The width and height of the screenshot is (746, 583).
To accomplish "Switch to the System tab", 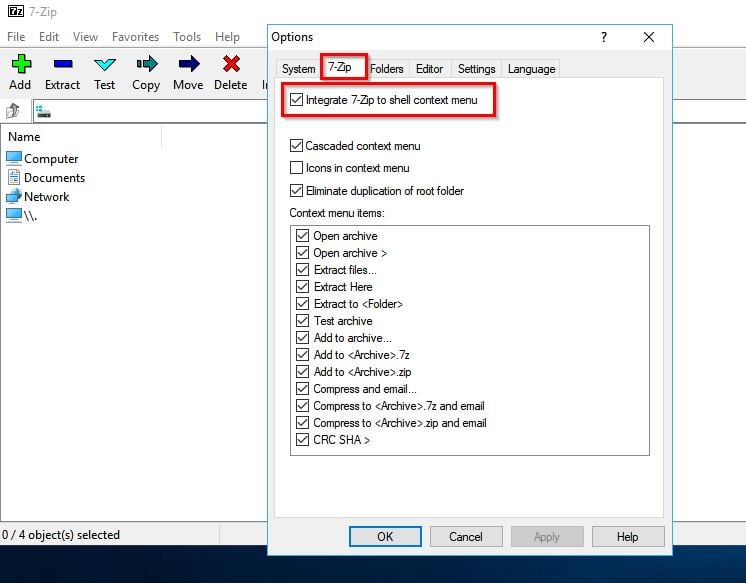I will point(298,69).
